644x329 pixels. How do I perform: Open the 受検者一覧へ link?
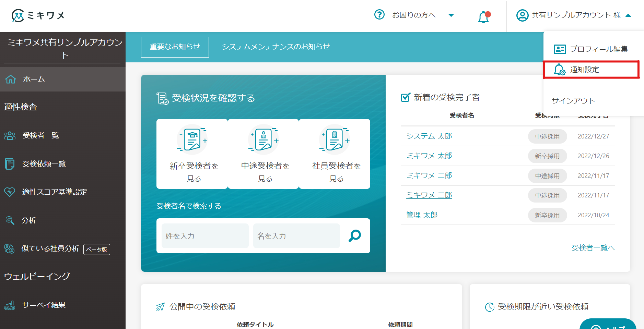pyautogui.click(x=593, y=248)
